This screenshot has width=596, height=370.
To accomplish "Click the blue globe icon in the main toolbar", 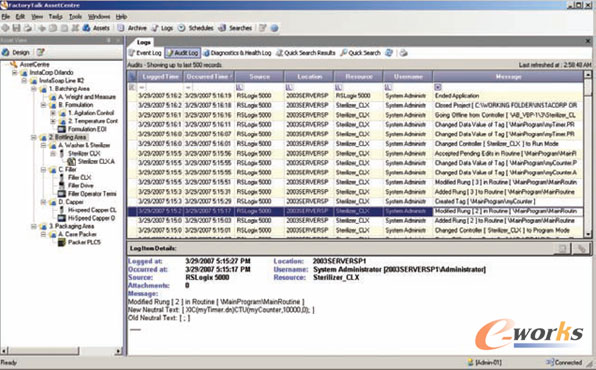I will [x=274, y=28].
